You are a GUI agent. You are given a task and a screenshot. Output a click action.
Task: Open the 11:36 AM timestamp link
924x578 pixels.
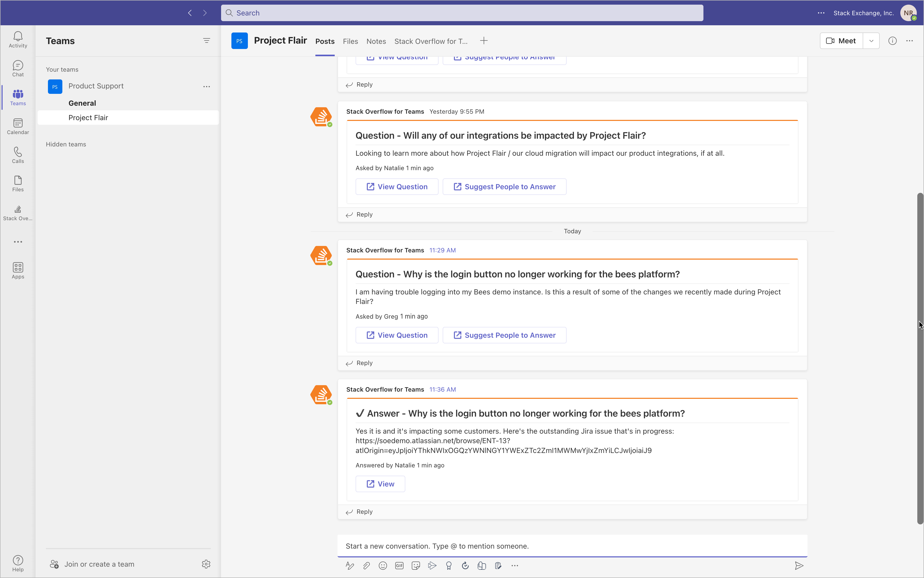pyautogui.click(x=442, y=390)
